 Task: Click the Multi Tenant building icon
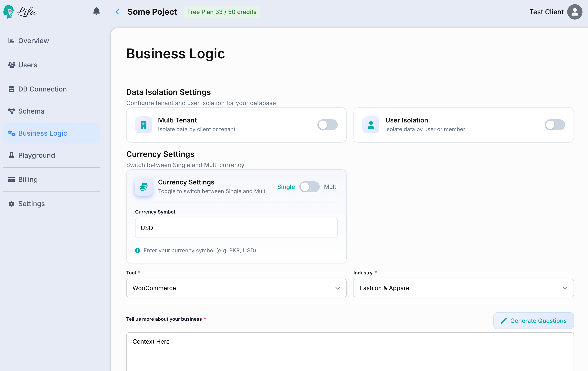click(x=144, y=125)
